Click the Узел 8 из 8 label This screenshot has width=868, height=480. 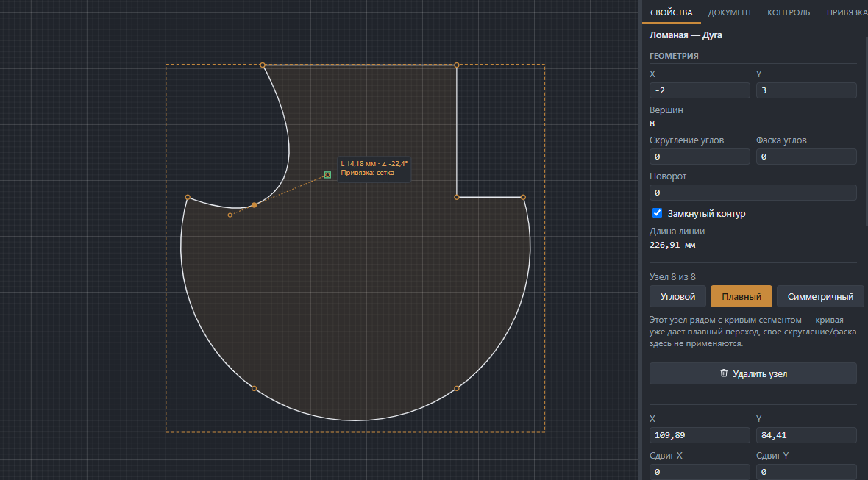click(x=672, y=276)
